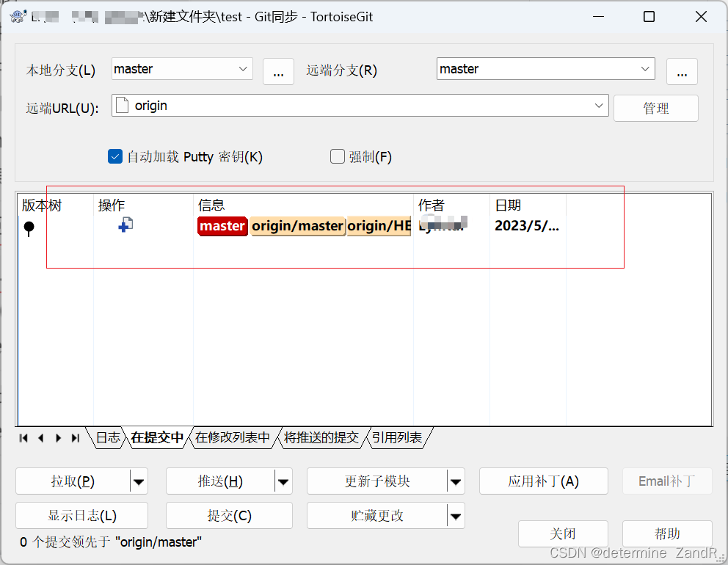
Task: Click the 拉取(P) button
Action: tap(73, 481)
